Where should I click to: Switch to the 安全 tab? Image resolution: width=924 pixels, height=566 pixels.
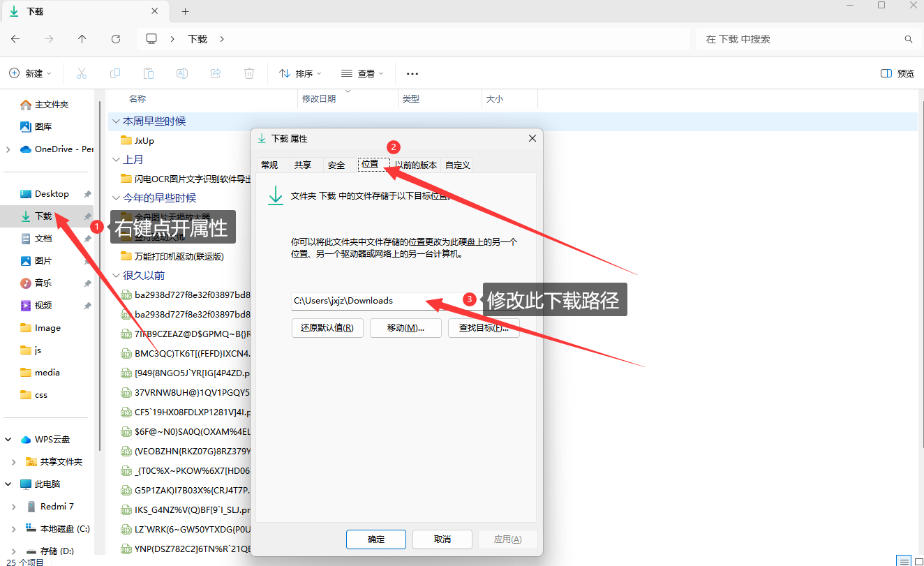tap(336, 165)
